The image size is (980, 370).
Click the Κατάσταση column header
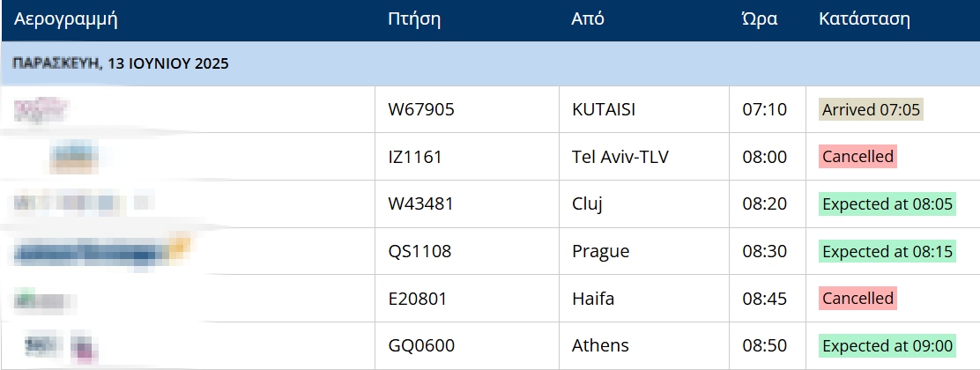(x=864, y=18)
